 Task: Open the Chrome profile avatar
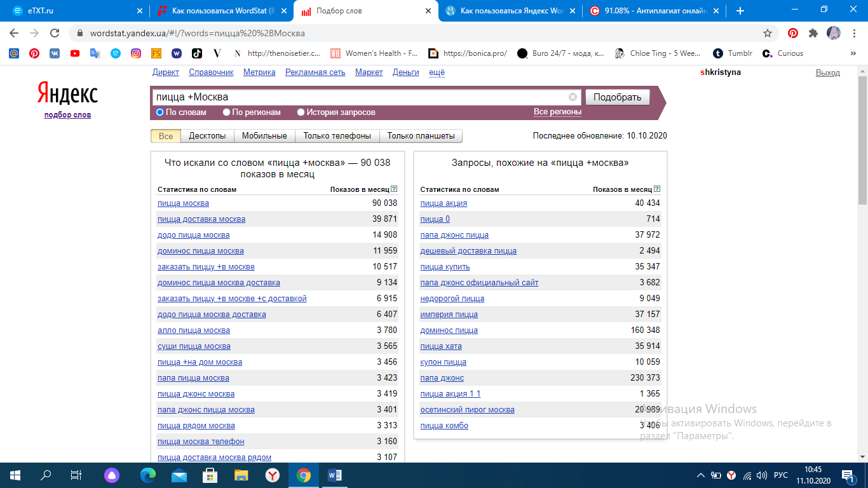point(834,33)
